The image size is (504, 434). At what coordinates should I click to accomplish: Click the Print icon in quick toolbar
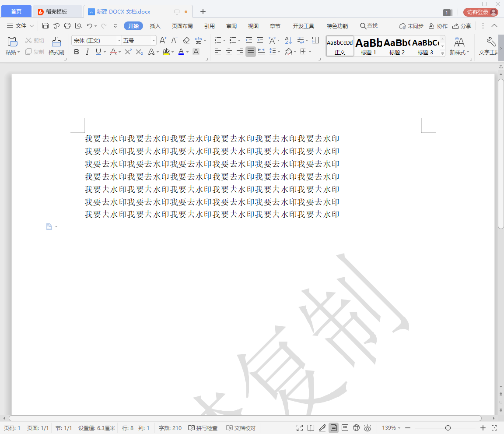[67, 26]
